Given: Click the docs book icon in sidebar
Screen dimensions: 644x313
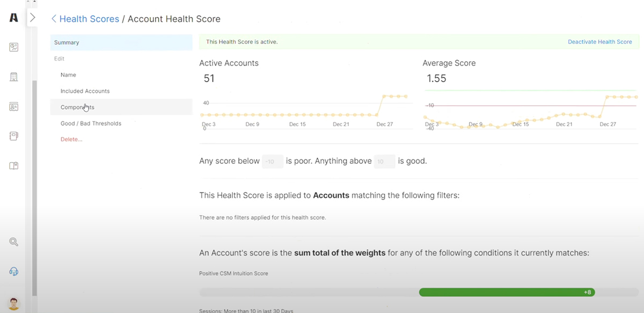Looking at the screenshot, I should pos(13,165).
